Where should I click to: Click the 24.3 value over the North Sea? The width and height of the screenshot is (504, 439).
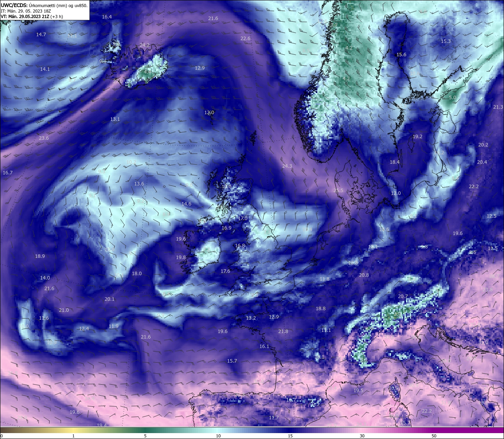pos(287,166)
